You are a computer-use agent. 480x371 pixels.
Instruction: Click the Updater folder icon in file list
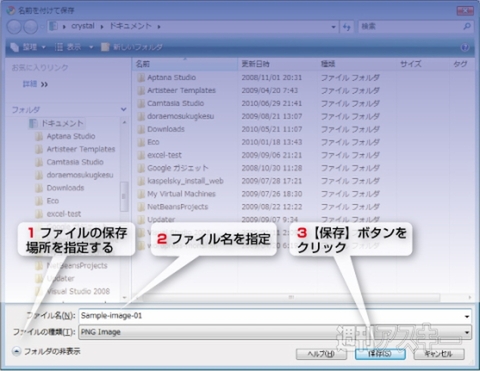click(x=141, y=220)
